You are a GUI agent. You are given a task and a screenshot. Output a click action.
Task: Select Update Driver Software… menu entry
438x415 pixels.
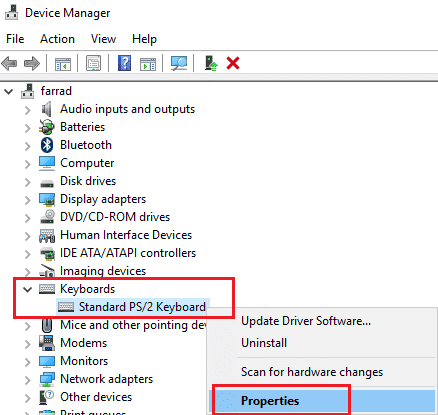tap(306, 321)
